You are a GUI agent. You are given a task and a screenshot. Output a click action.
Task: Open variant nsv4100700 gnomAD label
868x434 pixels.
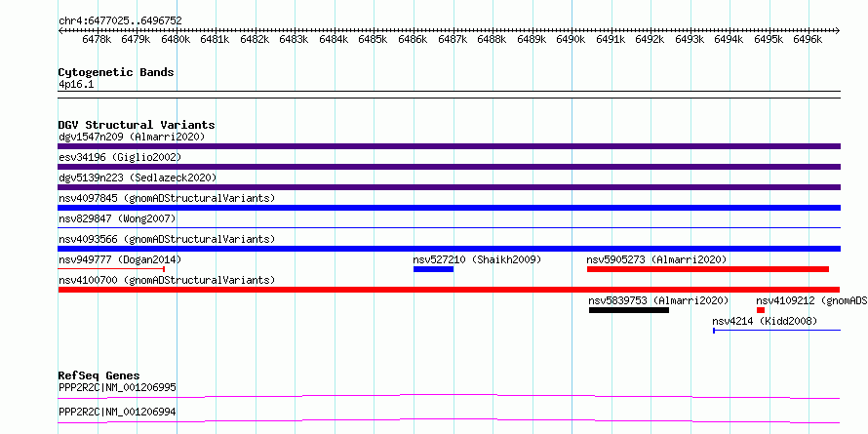click(167, 280)
